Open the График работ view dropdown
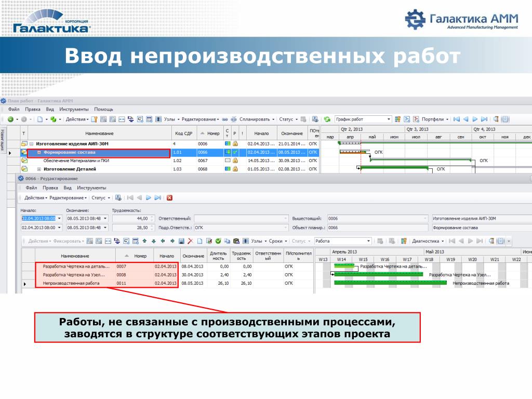532x399 pixels. coord(389,119)
